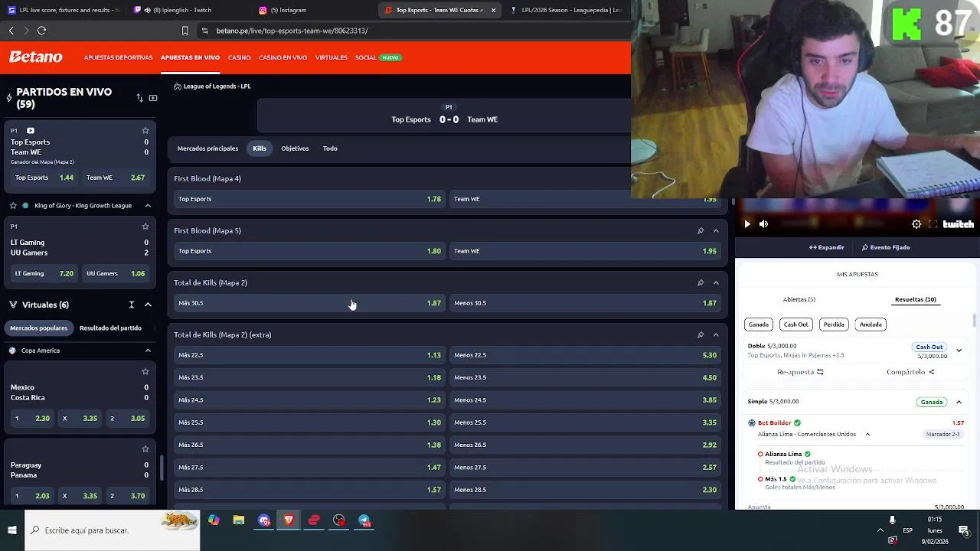Open Social section in top navigation
Viewport: 980px width, 551px height.
[365, 57]
